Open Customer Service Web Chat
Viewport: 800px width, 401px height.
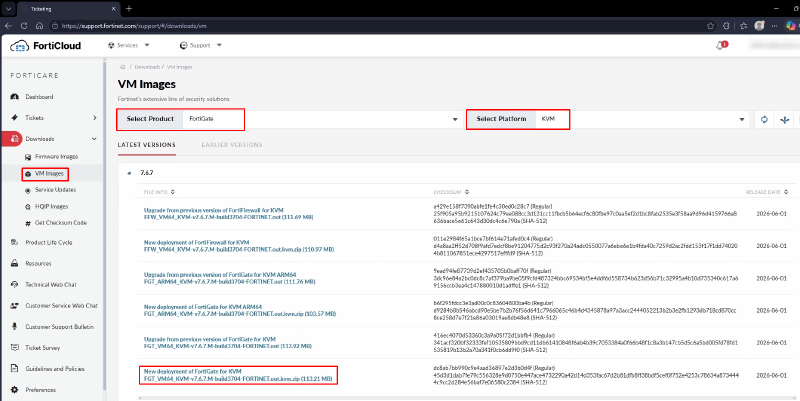click(61, 306)
